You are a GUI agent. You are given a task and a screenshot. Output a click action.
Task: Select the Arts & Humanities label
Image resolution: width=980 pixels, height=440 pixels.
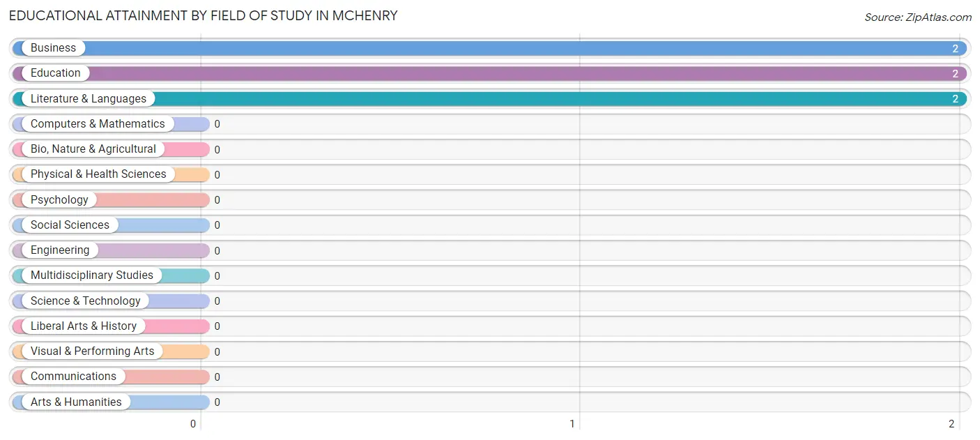[76, 402]
